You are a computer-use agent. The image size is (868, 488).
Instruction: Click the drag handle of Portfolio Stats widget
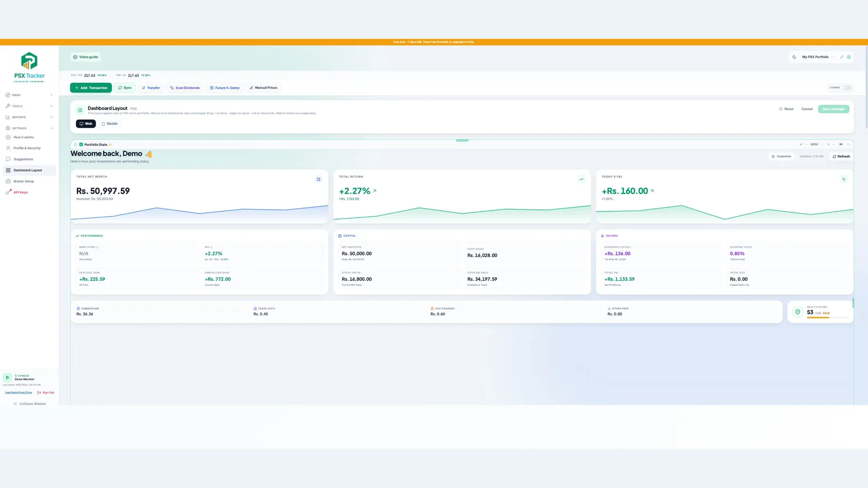[x=75, y=145]
